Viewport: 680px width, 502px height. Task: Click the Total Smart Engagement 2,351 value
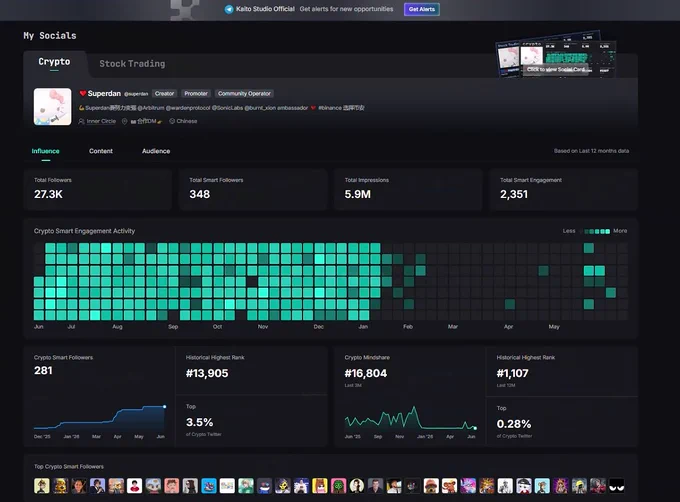click(x=514, y=194)
